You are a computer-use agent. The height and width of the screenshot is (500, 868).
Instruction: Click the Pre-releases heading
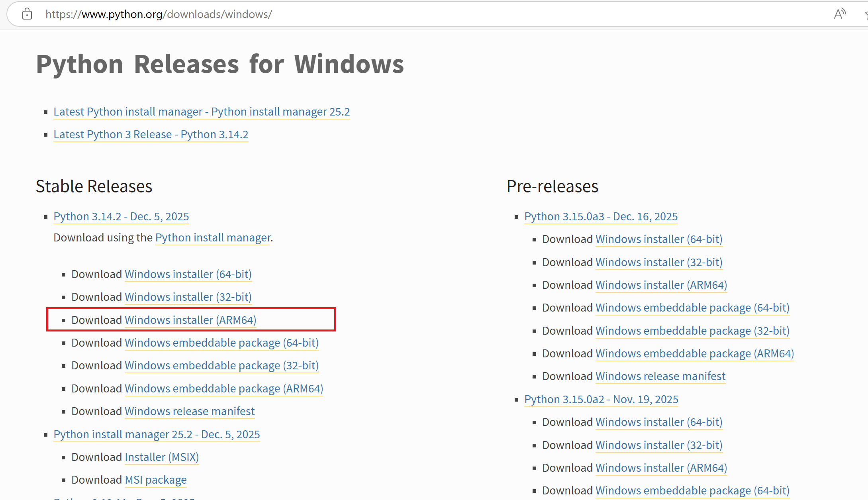click(x=553, y=186)
